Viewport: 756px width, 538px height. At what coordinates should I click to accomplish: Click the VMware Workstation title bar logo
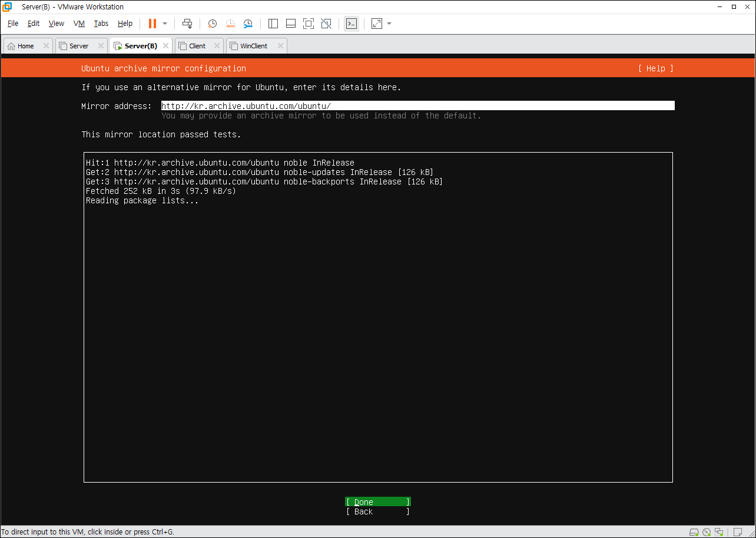7,6
